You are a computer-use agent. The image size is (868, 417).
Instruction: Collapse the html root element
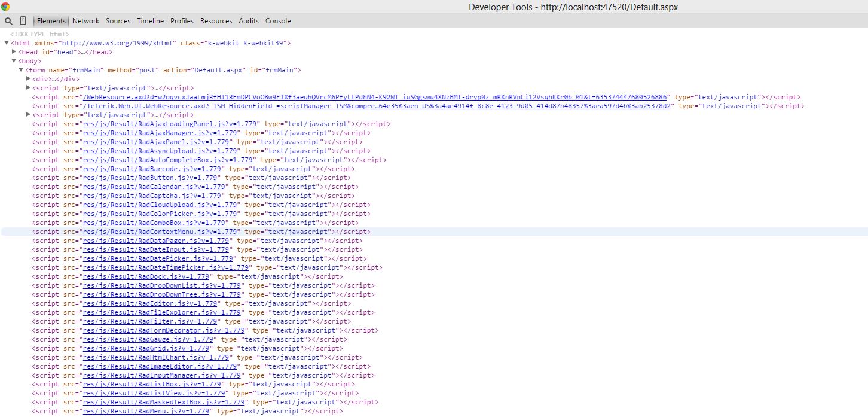point(7,43)
